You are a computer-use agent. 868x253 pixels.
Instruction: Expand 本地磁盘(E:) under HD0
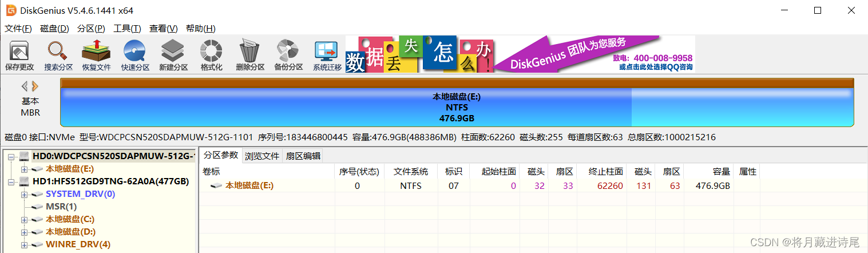click(24, 169)
